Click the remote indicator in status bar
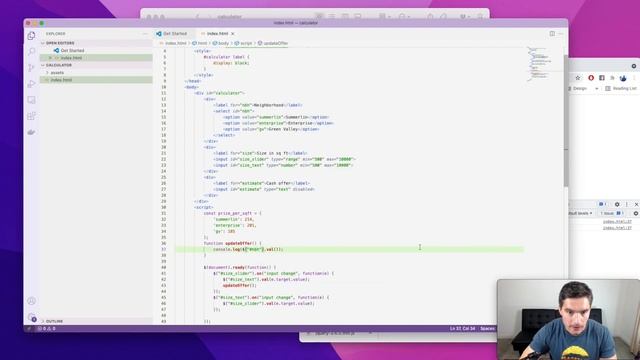The image size is (640, 360). click(29, 329)
